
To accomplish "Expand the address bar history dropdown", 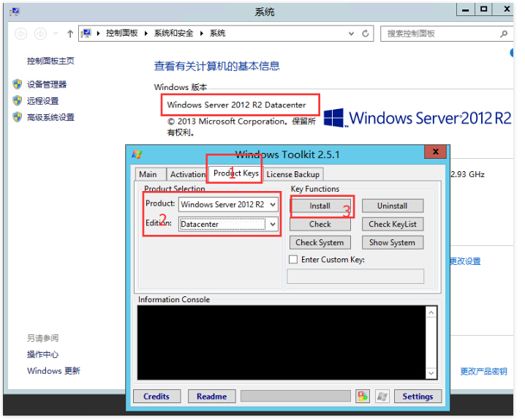I will [350, 34].
